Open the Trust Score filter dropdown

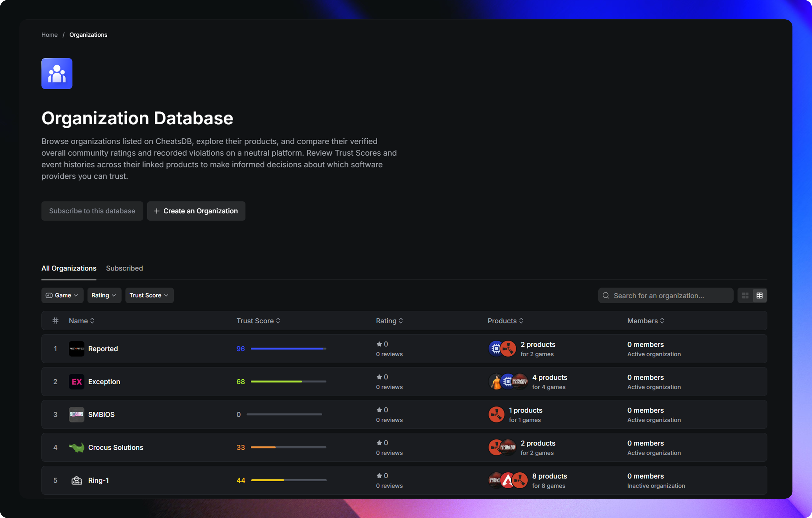click(149, 296)
